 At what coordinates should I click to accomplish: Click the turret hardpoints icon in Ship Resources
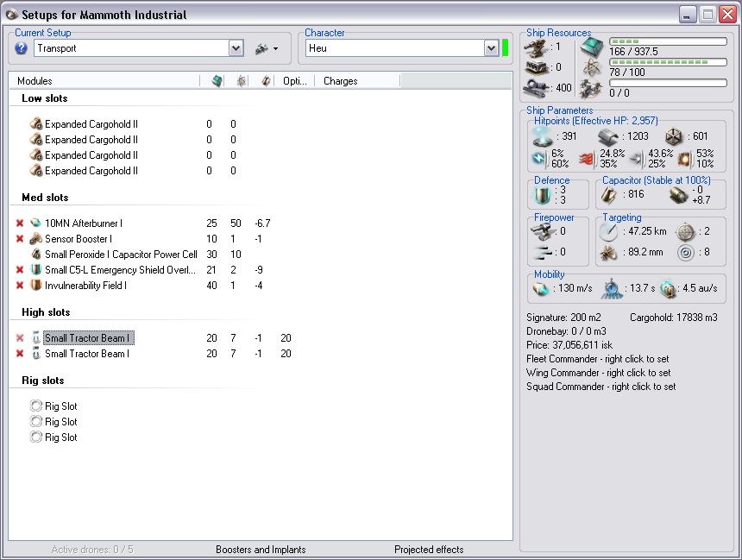(538, 47)
